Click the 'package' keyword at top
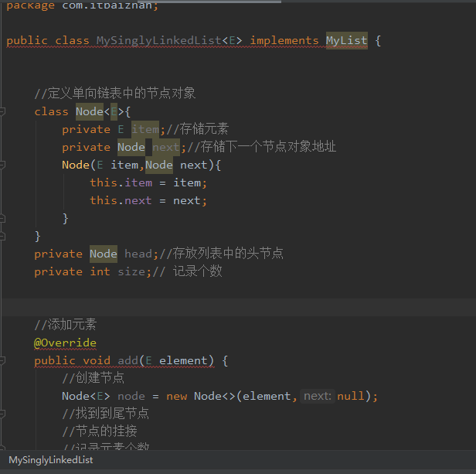Viewport: 476px width, 474px height. point(30,5)
